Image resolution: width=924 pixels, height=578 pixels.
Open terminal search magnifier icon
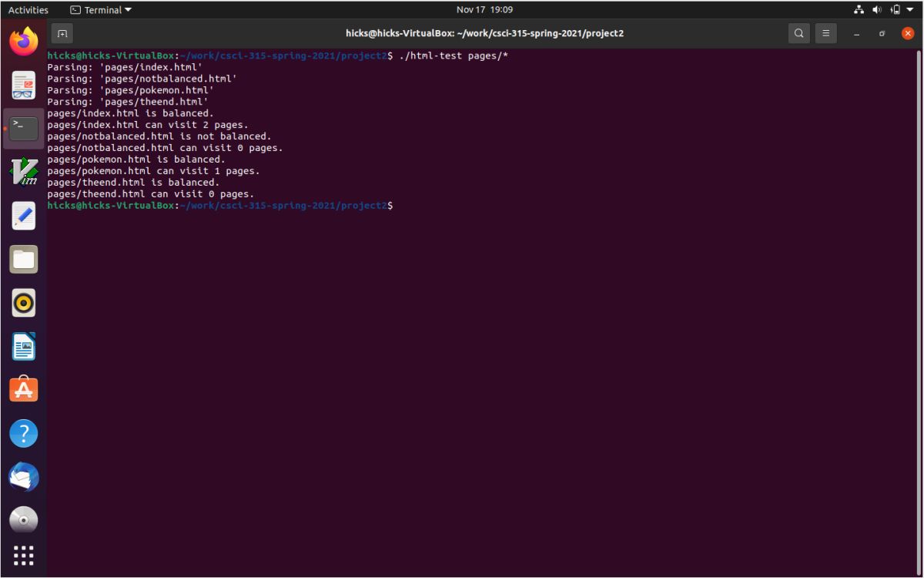point(799,33)
